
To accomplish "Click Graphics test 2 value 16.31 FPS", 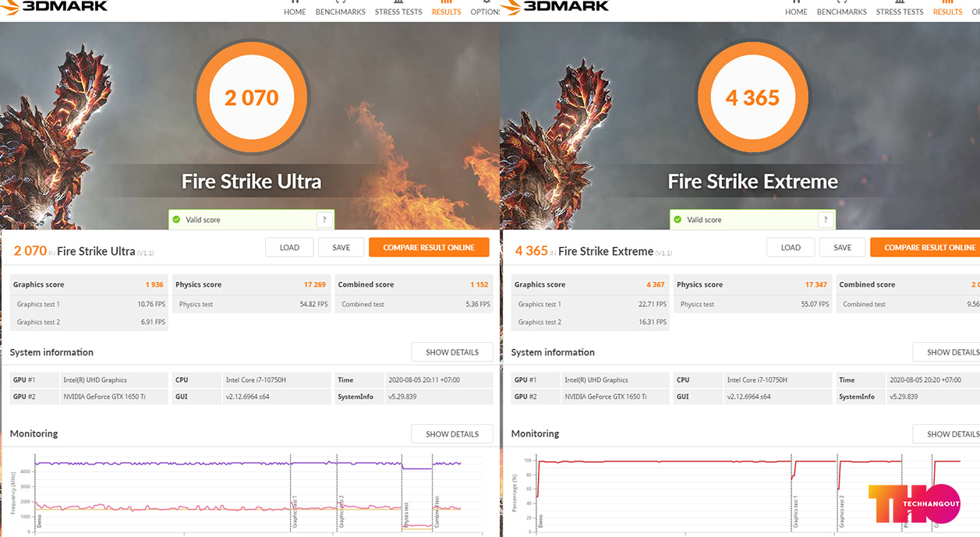I will [653, 322].
